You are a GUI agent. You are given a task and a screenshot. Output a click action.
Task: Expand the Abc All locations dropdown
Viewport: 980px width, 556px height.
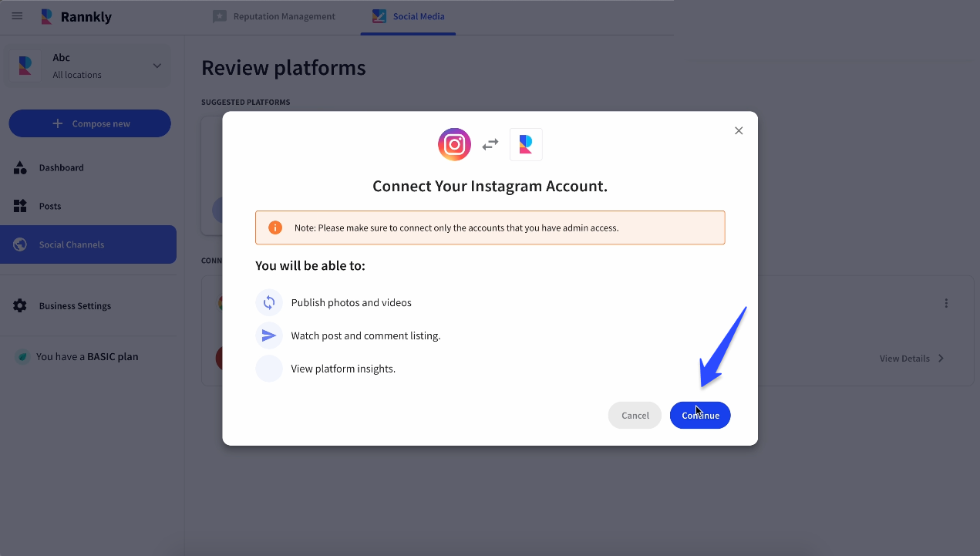click(90, 66)
